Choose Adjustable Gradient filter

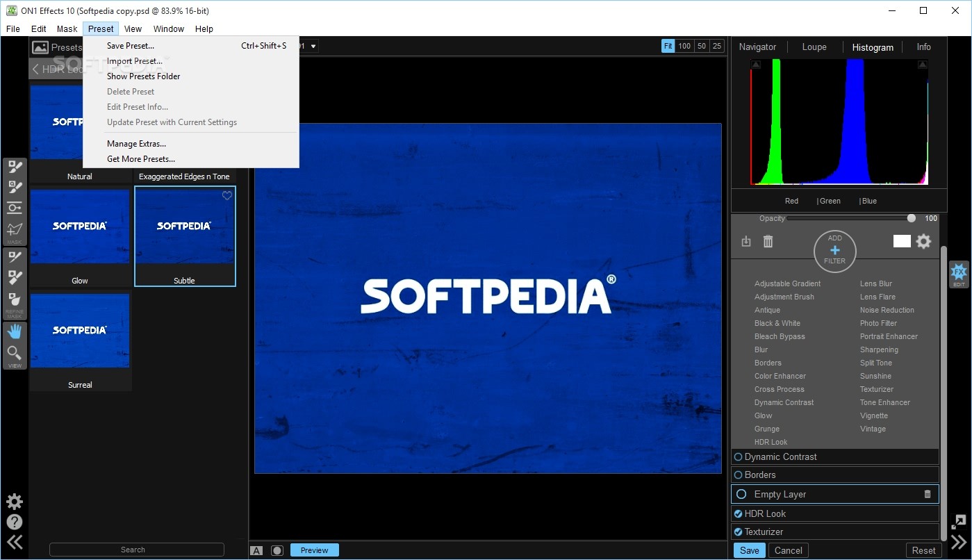click(x=787, y=283)
